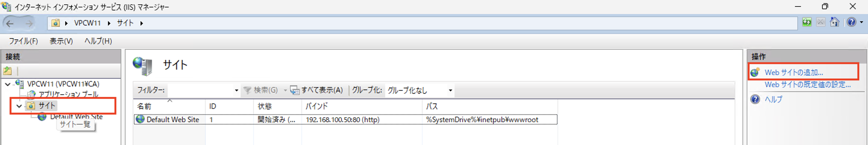Click the 192.168.100.50:80 (http) binding cell

[x=342, y=120]
